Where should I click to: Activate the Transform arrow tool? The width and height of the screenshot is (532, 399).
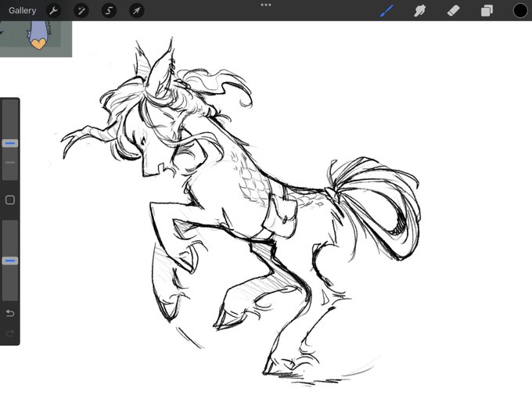tap(137, 10)
